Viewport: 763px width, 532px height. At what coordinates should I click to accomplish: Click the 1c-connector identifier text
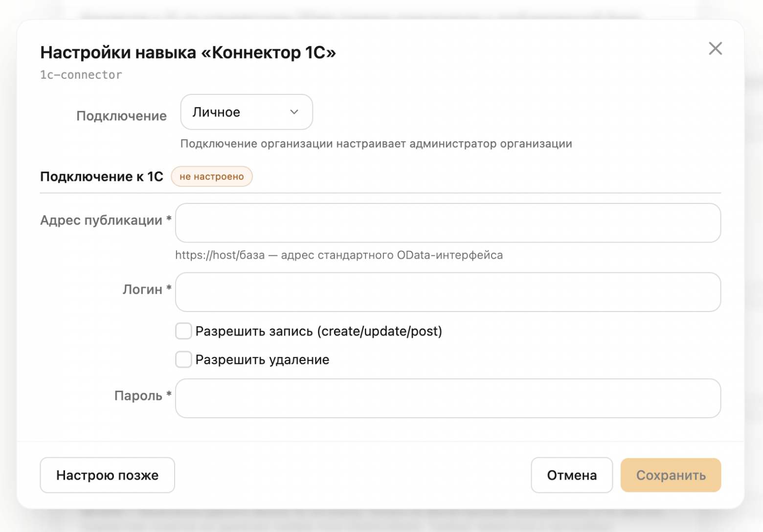(81, 75)
